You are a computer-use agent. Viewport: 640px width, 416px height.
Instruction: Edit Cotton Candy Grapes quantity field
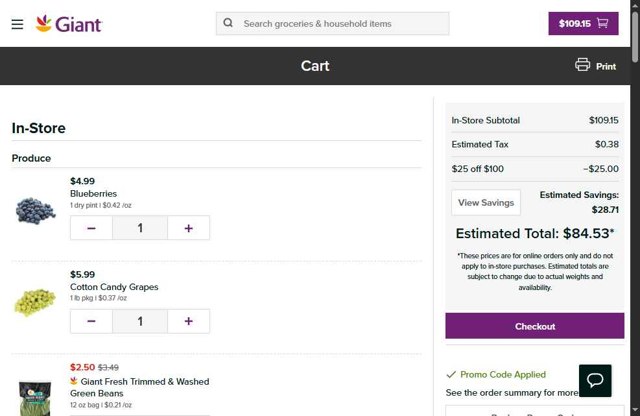(x=140, y=321)
